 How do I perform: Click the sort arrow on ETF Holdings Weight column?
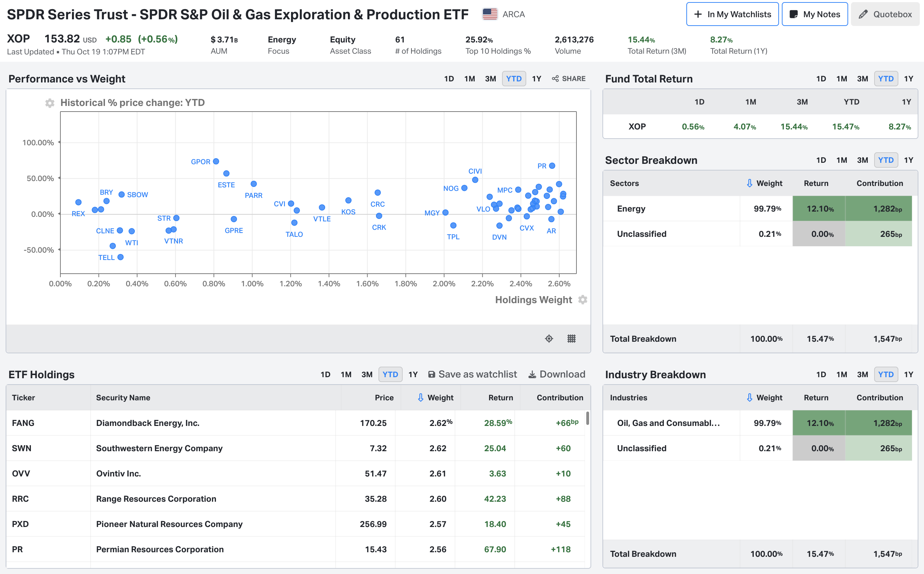[421, 398]
